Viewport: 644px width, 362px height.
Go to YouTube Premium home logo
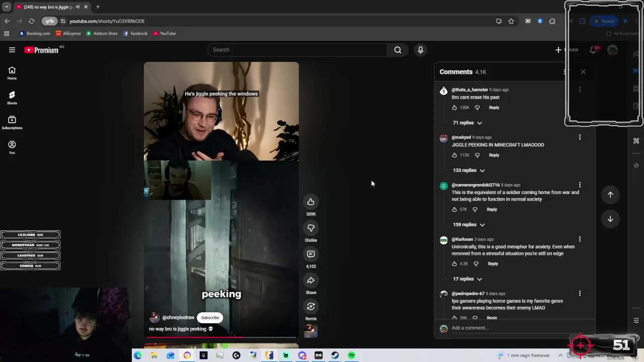click(x=41, y=50)
